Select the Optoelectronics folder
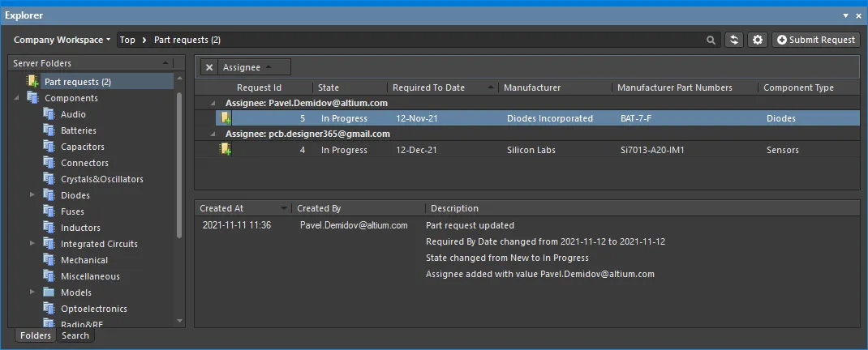 pyautogui.click(x=93, y=309)
